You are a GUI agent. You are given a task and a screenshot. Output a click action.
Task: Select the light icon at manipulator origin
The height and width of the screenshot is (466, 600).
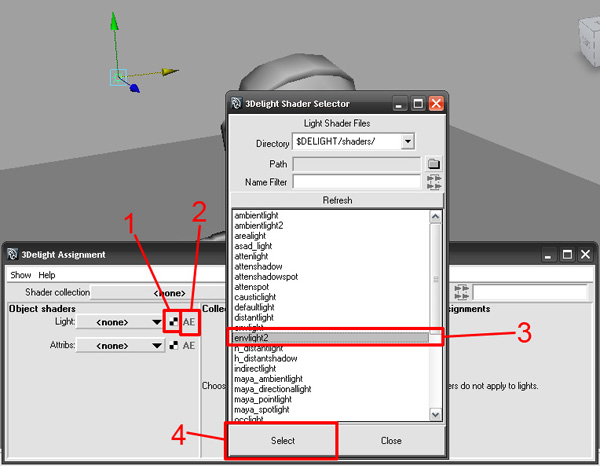click(x=118, y=77)
